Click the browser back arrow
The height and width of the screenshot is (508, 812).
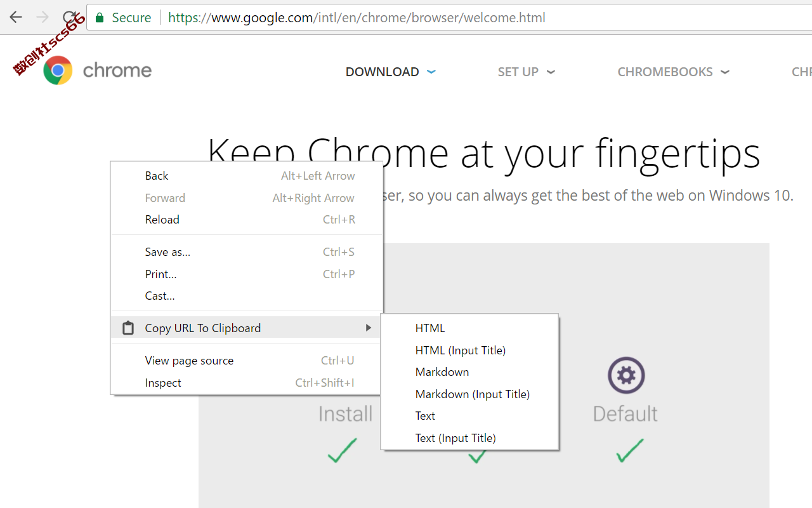pyautogui.click(x=16, y=17)
